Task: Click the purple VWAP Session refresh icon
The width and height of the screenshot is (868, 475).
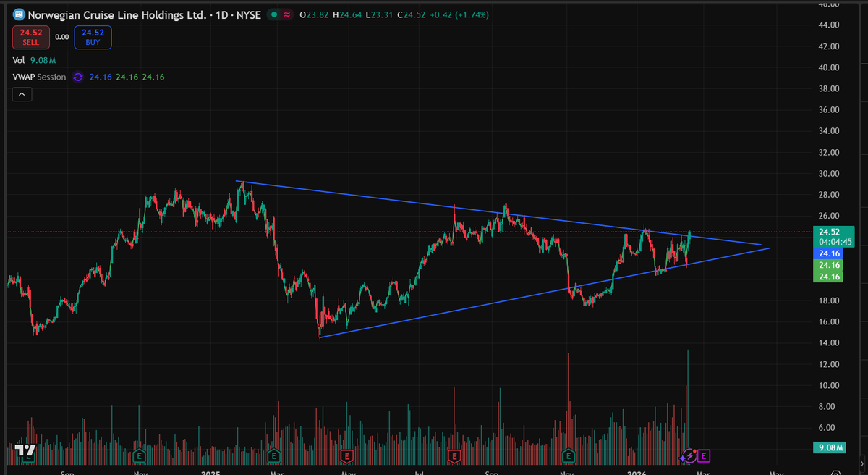Action: pyautogui.click(x=77, y=77)
